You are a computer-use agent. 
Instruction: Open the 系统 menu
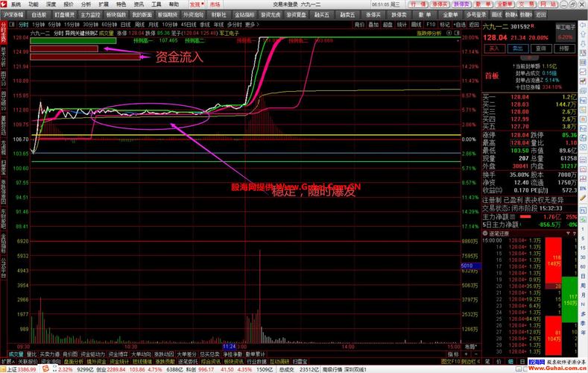[16, 4]
